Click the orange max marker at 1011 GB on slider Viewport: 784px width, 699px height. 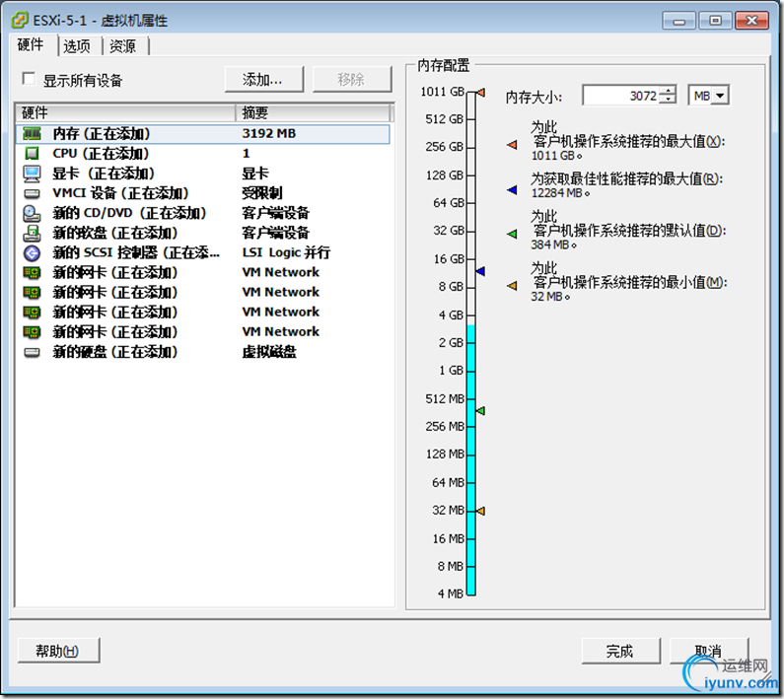pos(480,93)
